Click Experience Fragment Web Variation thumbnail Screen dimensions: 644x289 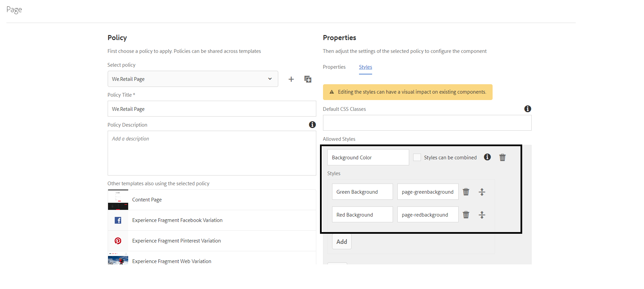point(118,259)
